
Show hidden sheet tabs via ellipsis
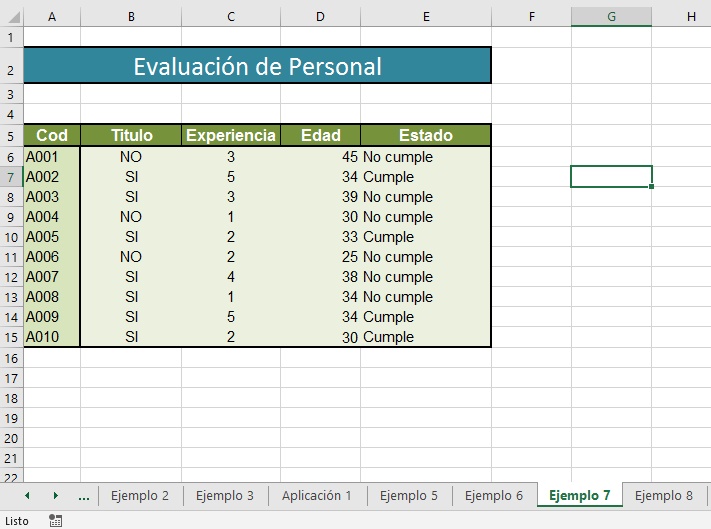(x=84, y=496)
